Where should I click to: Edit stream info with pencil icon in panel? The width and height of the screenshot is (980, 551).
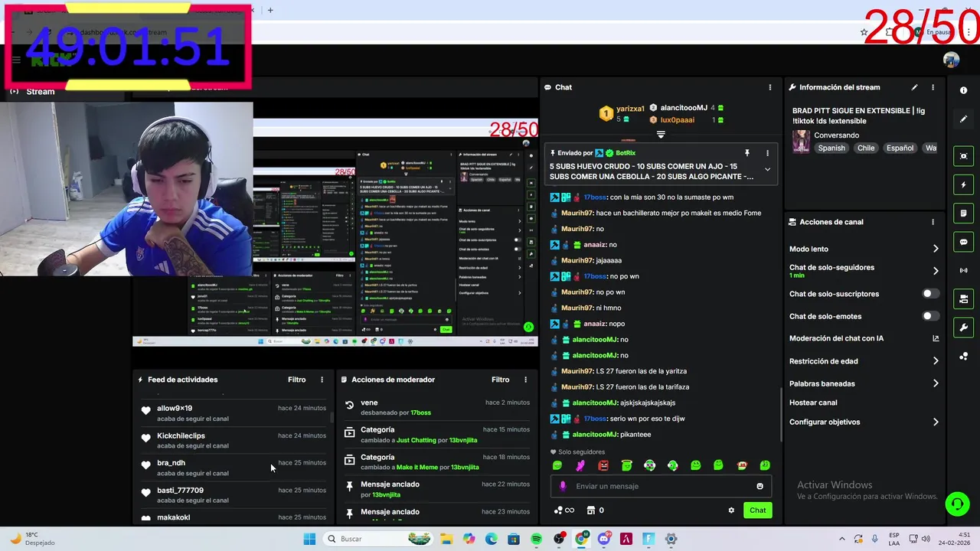(914, 87)
